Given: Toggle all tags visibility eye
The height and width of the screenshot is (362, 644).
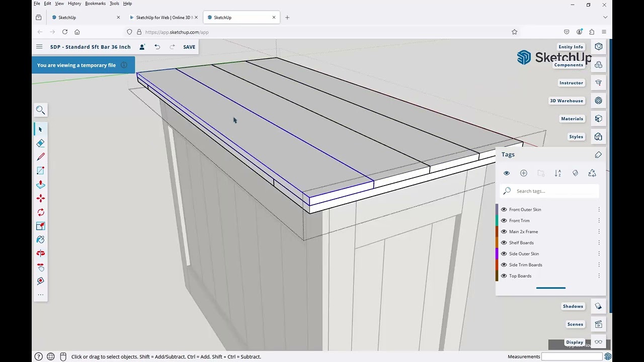Looking at the screenshot, I should [x=507, y=173].
